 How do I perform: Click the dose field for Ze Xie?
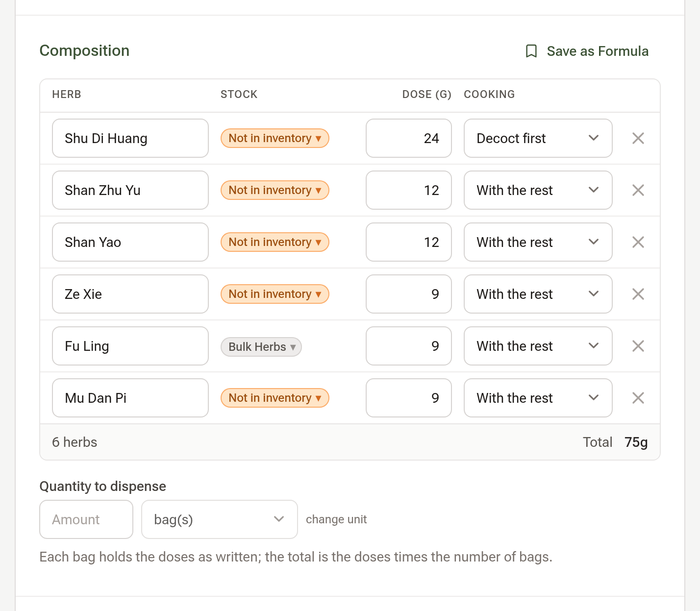coord(409,294)
